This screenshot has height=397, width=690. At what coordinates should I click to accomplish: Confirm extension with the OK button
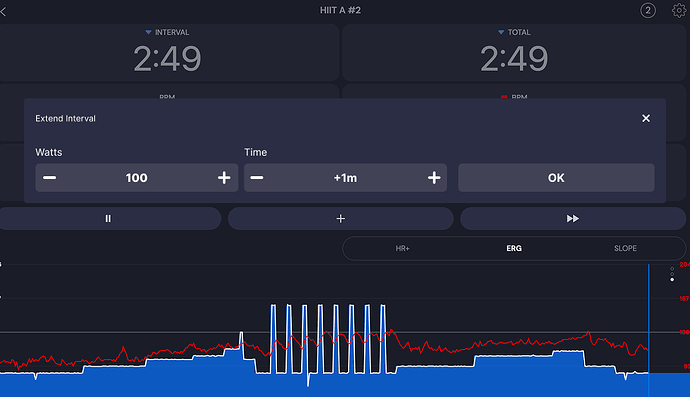tap(556, 177)
